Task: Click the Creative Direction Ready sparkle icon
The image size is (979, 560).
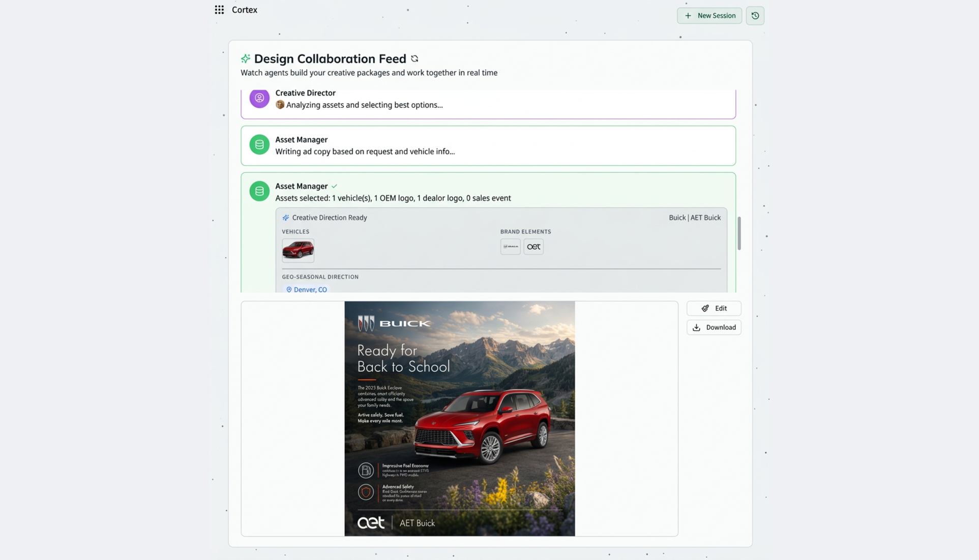Action: pos(286,217)
